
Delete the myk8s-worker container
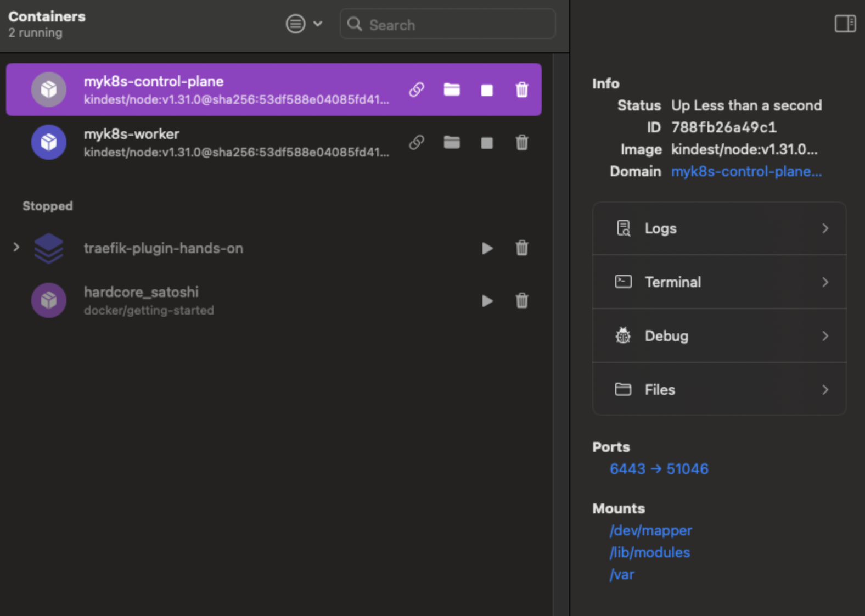(522, 142)
